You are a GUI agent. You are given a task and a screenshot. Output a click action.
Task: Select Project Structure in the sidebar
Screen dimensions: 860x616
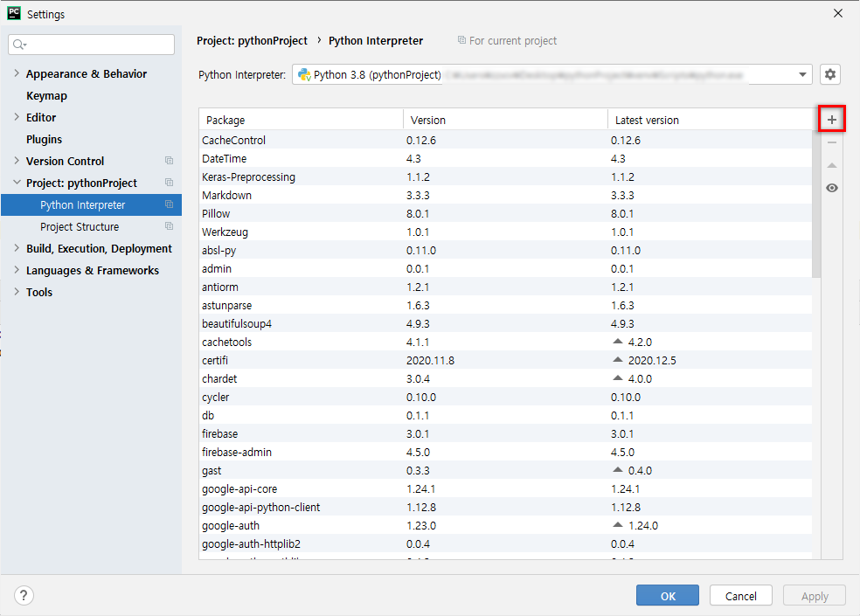tap(80, 226)
